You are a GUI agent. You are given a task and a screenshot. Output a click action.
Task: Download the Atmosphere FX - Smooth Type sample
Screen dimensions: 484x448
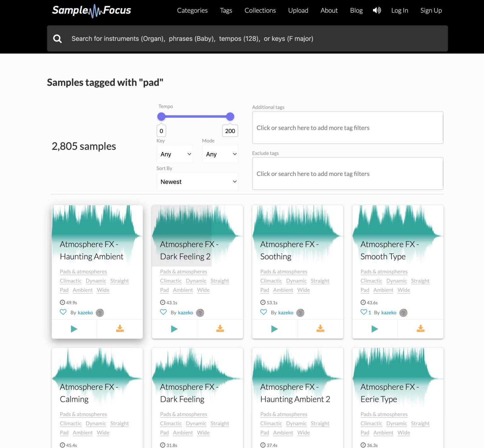pyautogui.click(x=421, y=329)
